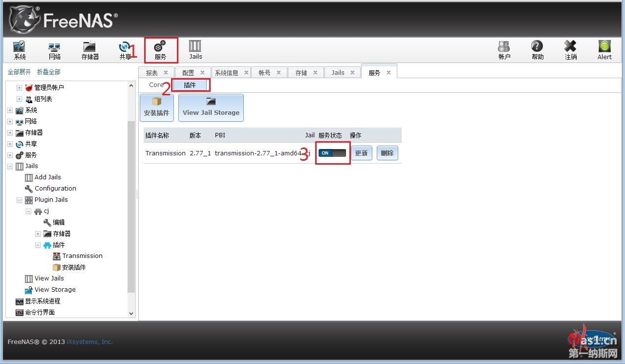Expand 存储器 top-level tree node
This screenshot has width=625, height=364.
click(10, 132)
